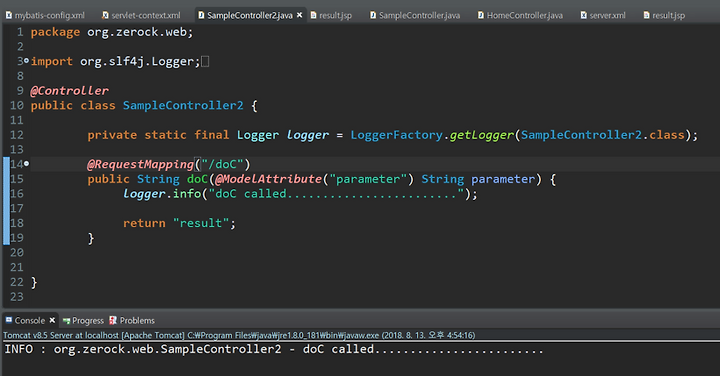The width and height of the screenshot is (720, 376).
Task: Close the Console view
Action: point(52,320)
